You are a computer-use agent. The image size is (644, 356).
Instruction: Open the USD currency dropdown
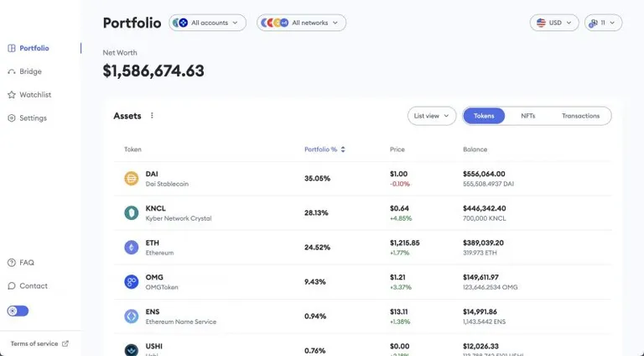click(554, 23)
